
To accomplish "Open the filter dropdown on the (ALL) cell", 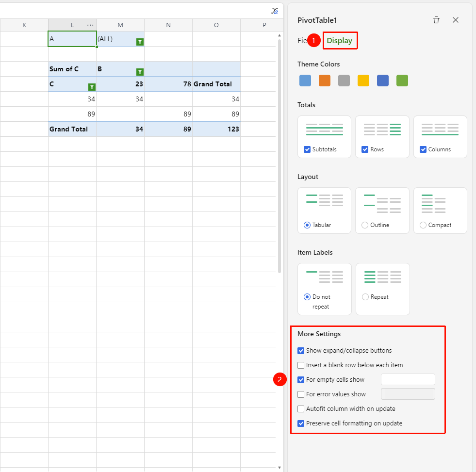I will click(140, 42).
